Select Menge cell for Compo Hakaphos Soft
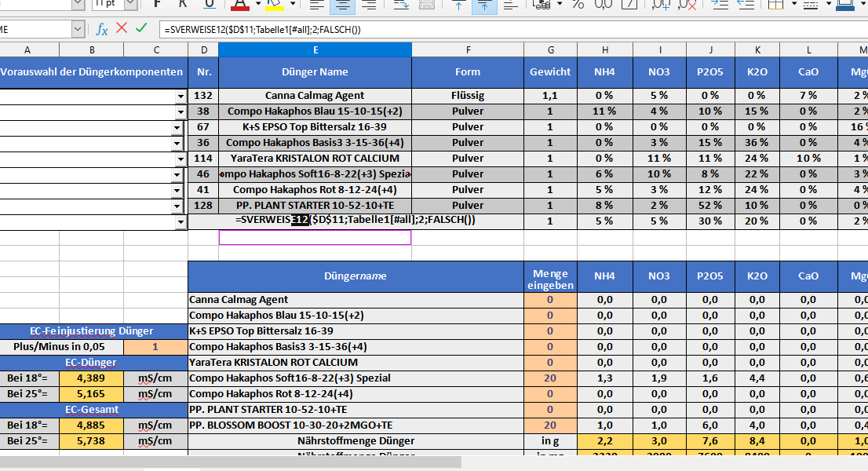Image resolution: width=868 pixels, height=471 pixels. pos(550,378)
